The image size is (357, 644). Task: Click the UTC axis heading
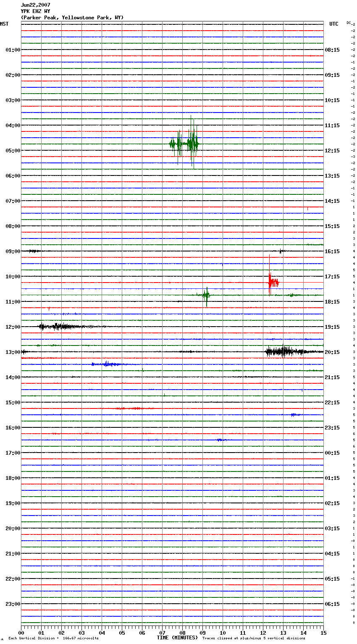coord(334,24)
